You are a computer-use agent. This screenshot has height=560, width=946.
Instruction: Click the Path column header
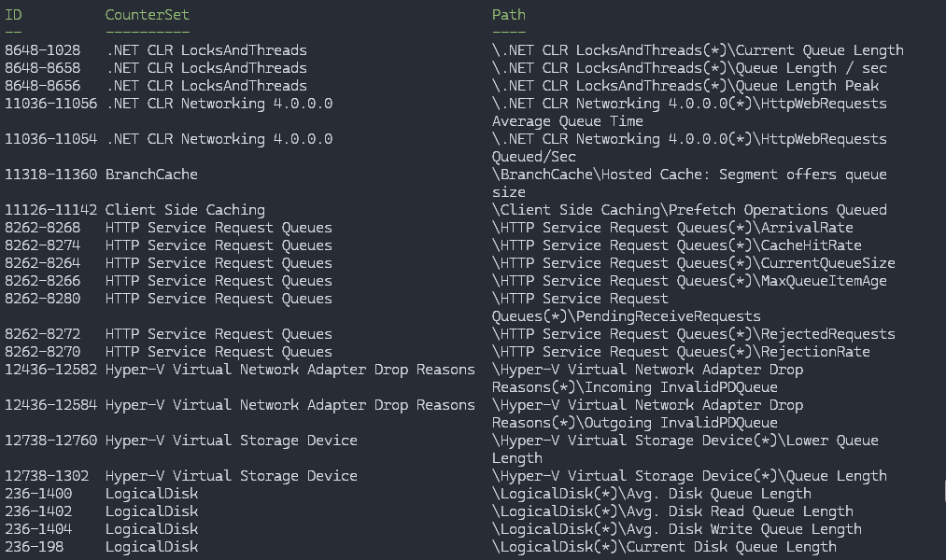coord(509,15)
